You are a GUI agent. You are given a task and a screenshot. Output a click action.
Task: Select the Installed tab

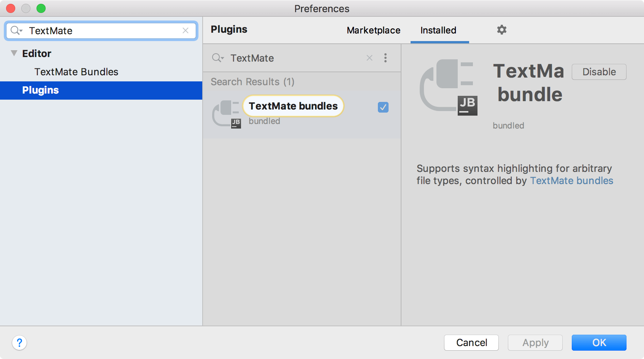438,30
